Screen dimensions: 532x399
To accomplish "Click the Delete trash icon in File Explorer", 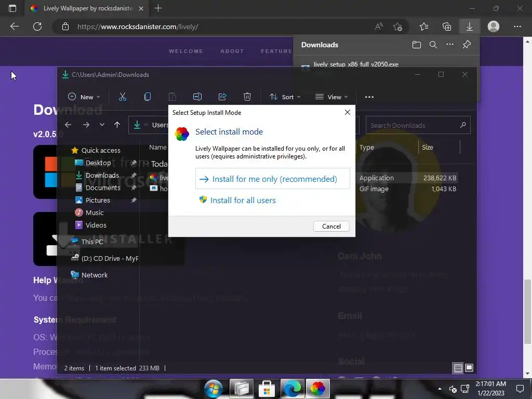I will 247,97.
